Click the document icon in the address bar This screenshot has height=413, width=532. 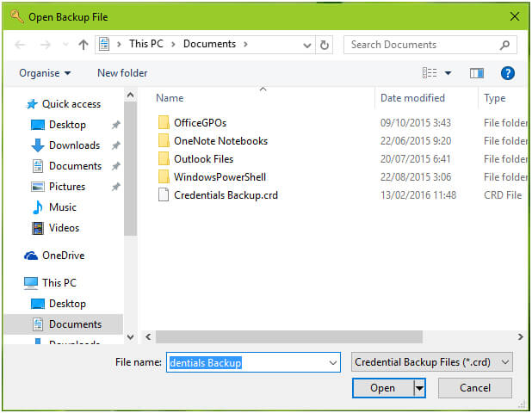(x=104, y=45)
